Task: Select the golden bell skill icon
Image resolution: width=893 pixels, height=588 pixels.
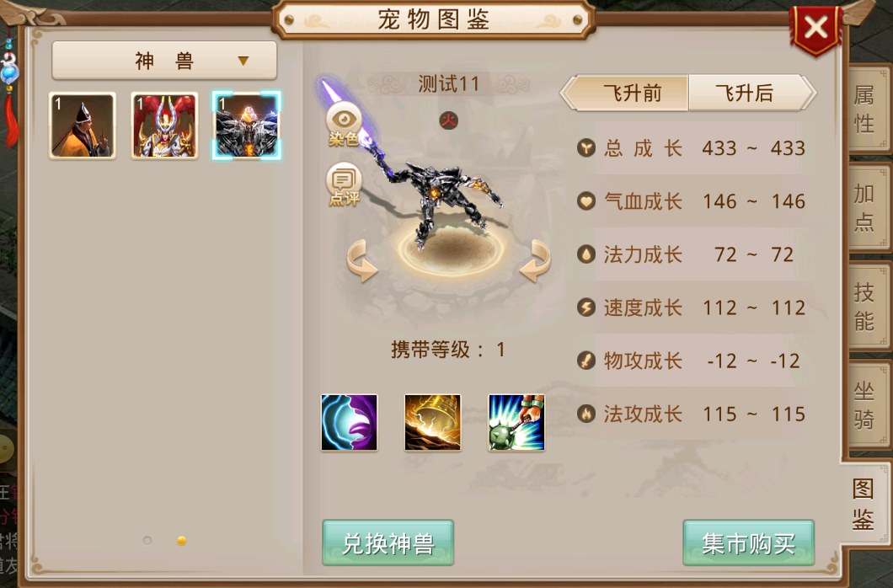Action: pyautogui.click(x=433, y=422)
